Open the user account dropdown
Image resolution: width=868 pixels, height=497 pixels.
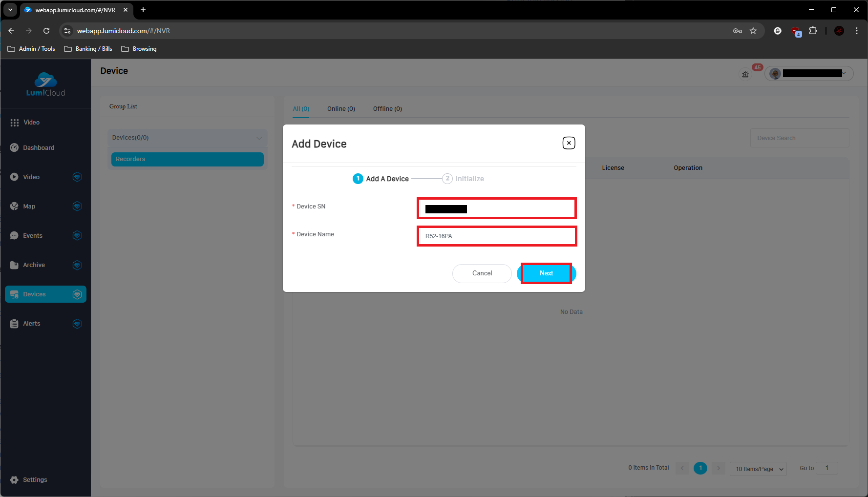844,73
